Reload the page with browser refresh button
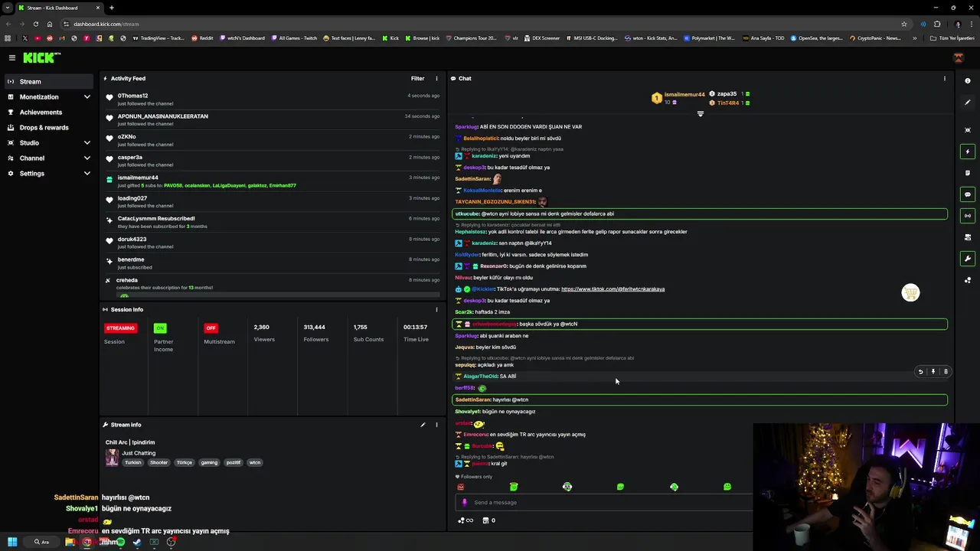This screenshot has width=980, height=551. click(x=35, y=24)
